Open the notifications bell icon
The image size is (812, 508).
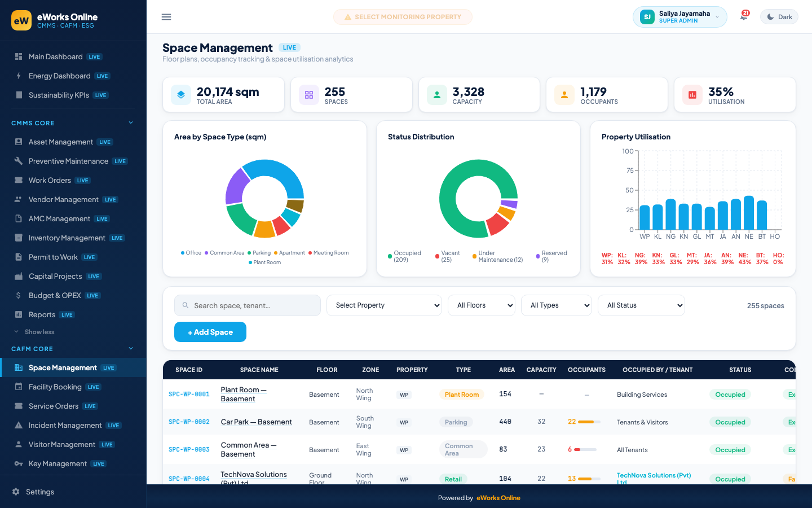click(744, 17)
